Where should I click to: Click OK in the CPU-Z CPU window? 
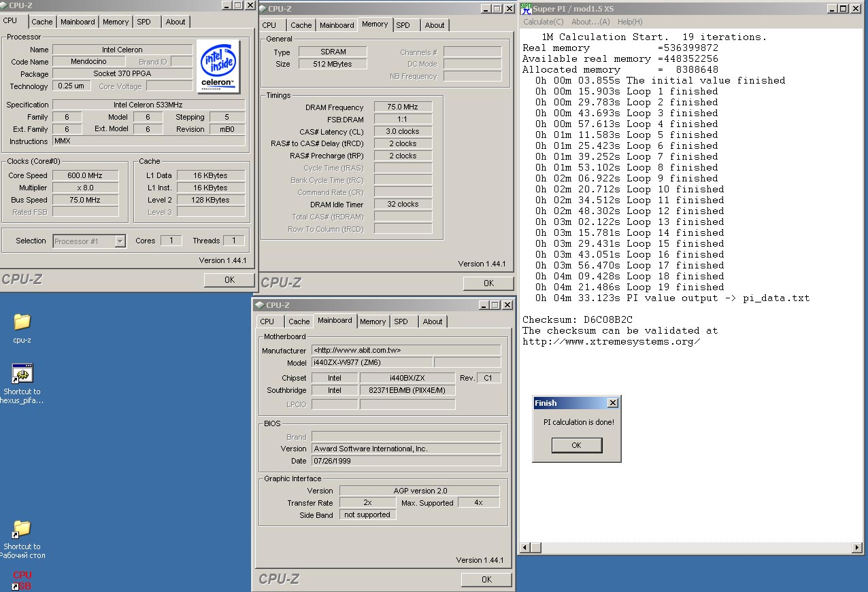[229, 279]
